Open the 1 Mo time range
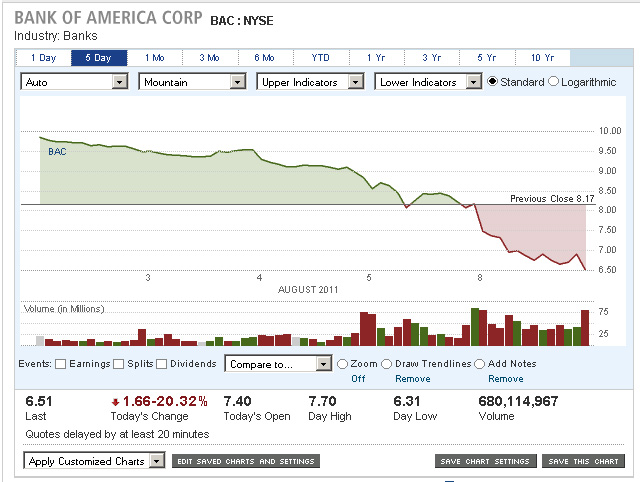The width and height of the screenshot is (640, 482). tap(155, 58)
